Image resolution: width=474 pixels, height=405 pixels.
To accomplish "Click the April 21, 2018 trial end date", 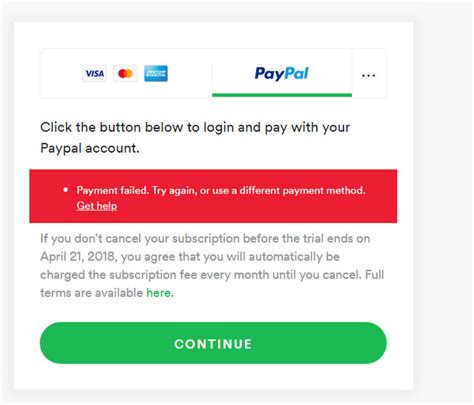I will 79,257.
